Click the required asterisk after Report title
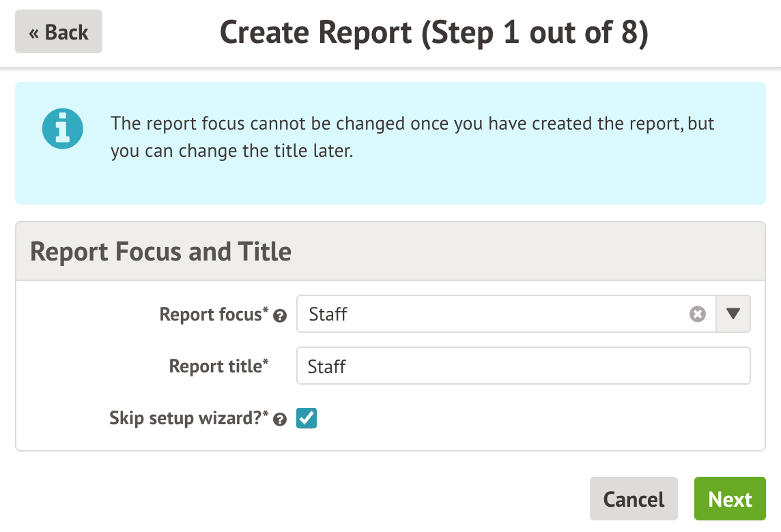781x532 pixels. (x=266, y=364)
